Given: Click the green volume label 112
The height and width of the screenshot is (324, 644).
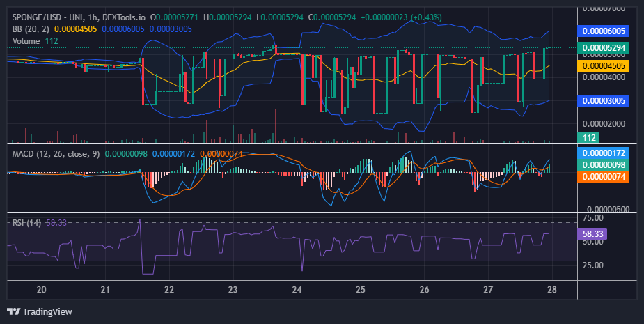Looking at the screenshot, I should (x=588, y=137).
